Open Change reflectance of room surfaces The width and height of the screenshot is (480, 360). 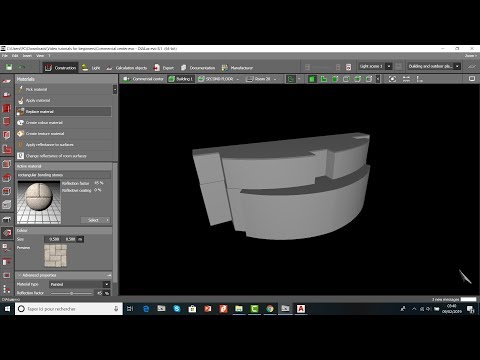(63, 156)
